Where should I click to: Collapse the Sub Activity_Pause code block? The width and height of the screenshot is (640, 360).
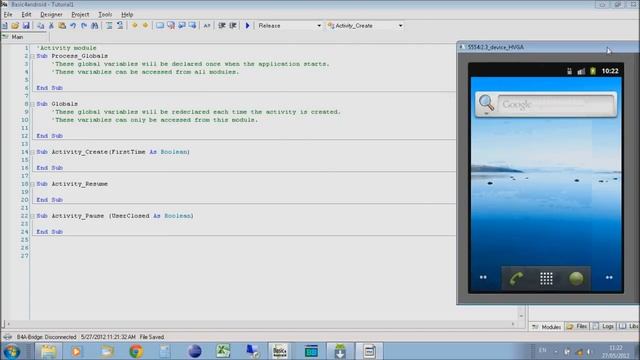tap(33, 216)
